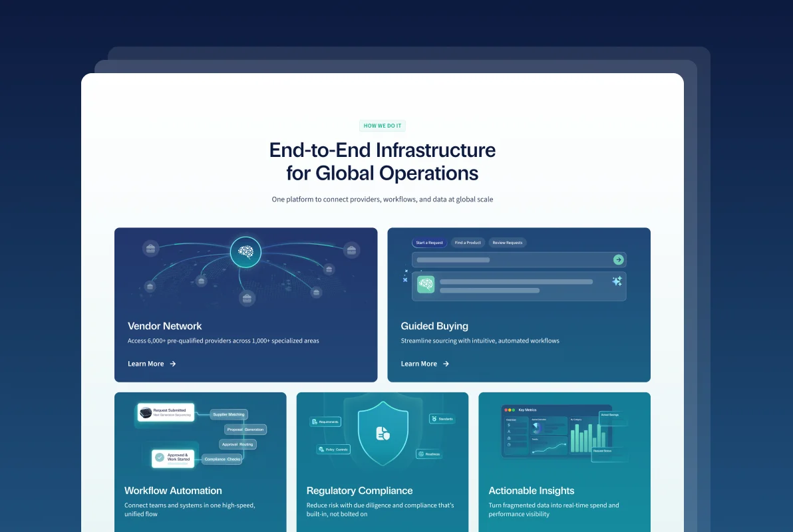Click the Supplier Matching workflow node
Screen dimensions: 793x532
pyautogui.click(x=229, y=415)
